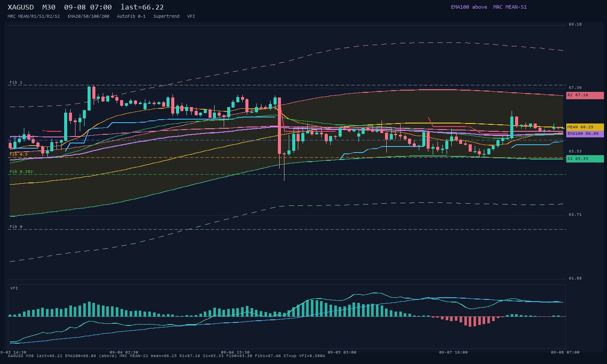
Task: Click the 'Fib 0' level label
Action: (x=16, y=227)
